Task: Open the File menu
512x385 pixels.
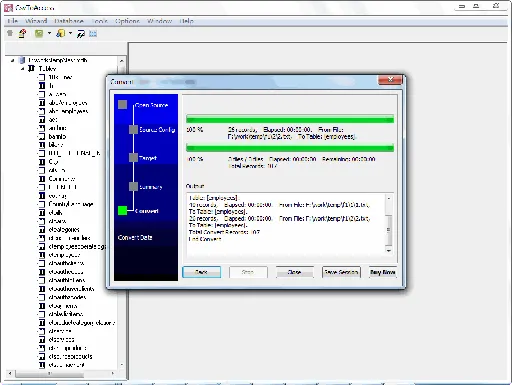Action: (x=13, y=21)
